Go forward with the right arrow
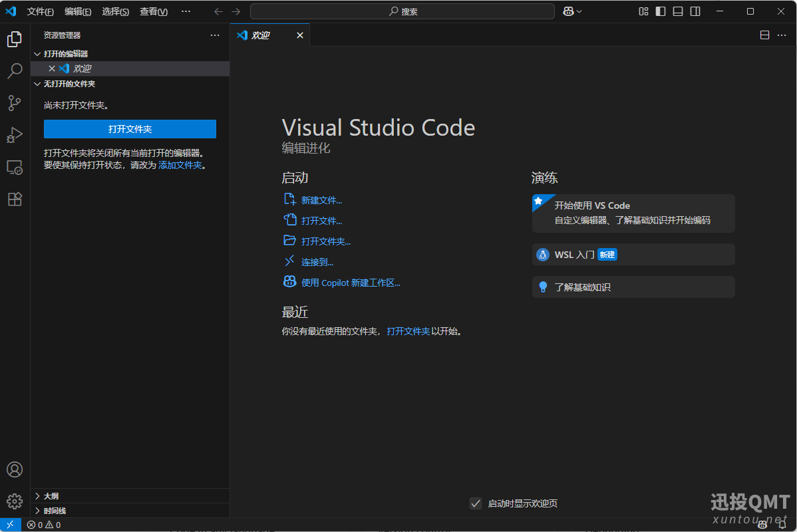The image size is (797, 532). [236, 11]
